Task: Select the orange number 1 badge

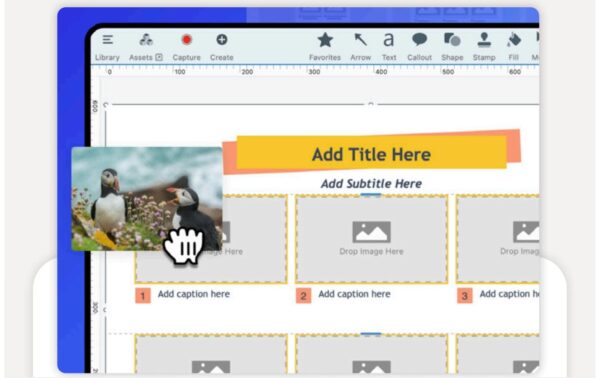Action: (x=143, y=296)
